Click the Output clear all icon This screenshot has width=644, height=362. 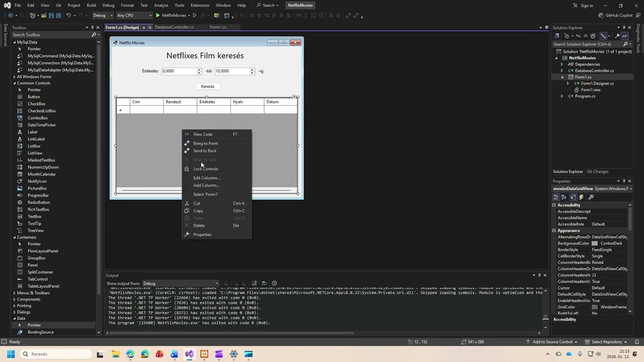click(254, 283)
